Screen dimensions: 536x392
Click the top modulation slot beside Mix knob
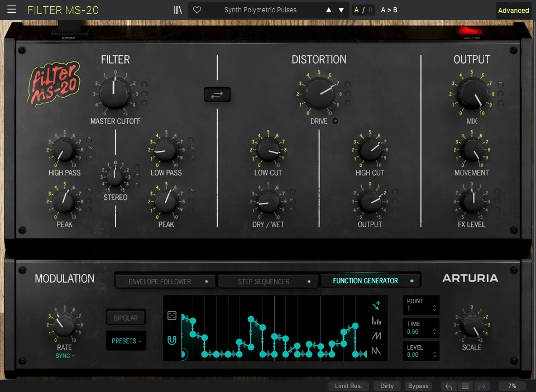[501, 84]
